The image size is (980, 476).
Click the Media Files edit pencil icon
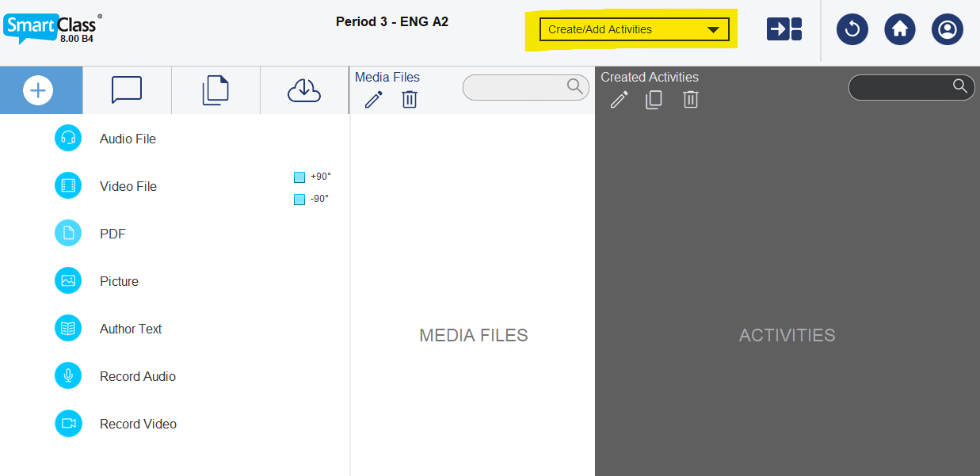pyautogui.click(x=374, y=100)
